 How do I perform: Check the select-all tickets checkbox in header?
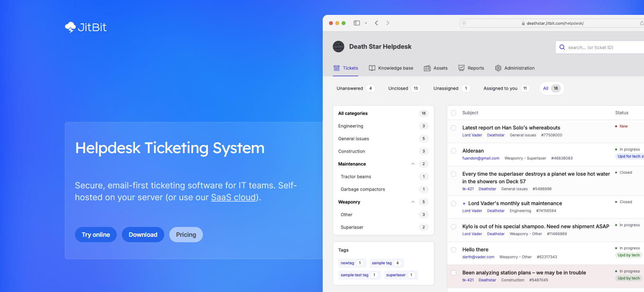454,113
